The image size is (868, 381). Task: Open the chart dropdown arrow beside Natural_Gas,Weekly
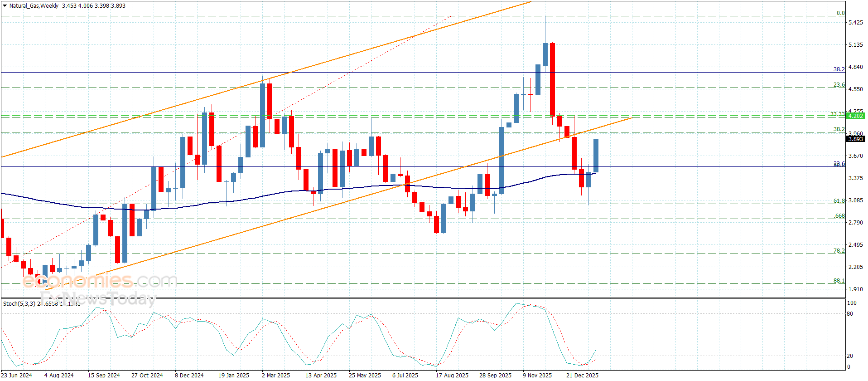(5, 6)
